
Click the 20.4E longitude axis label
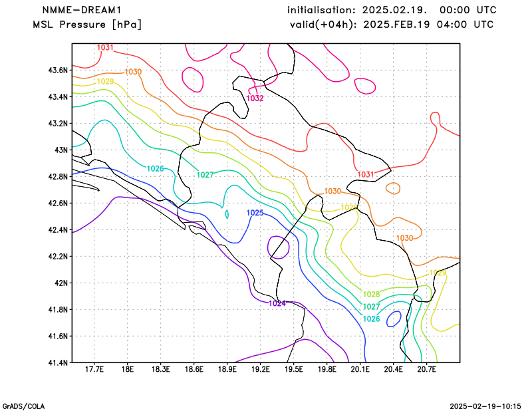(x=393, y=370)
